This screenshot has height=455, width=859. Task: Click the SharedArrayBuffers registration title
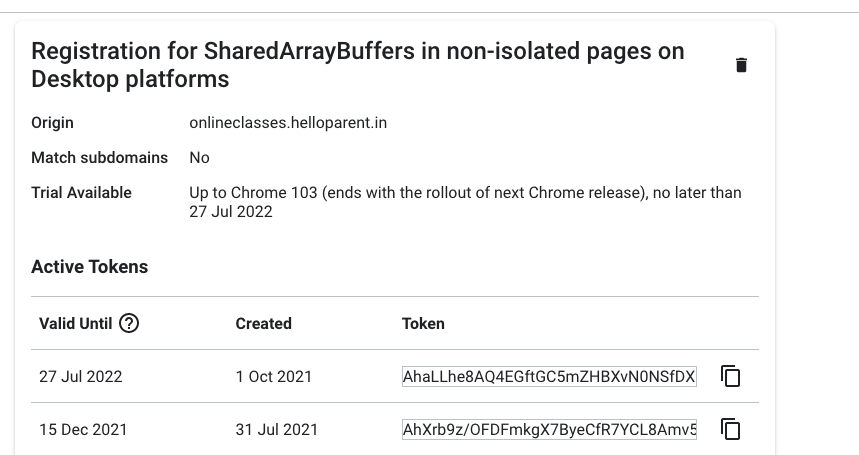[357, 64]
